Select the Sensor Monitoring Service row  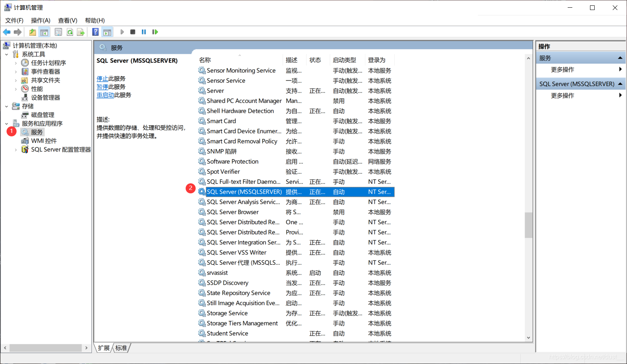[296, 70]
